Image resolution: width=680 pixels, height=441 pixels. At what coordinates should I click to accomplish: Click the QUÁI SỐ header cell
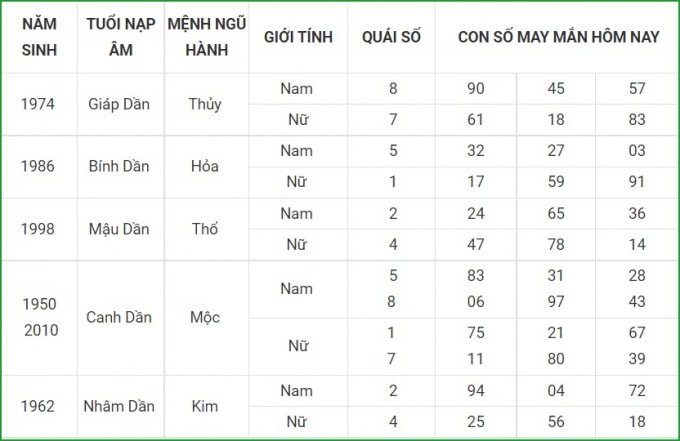click(392, 37)
